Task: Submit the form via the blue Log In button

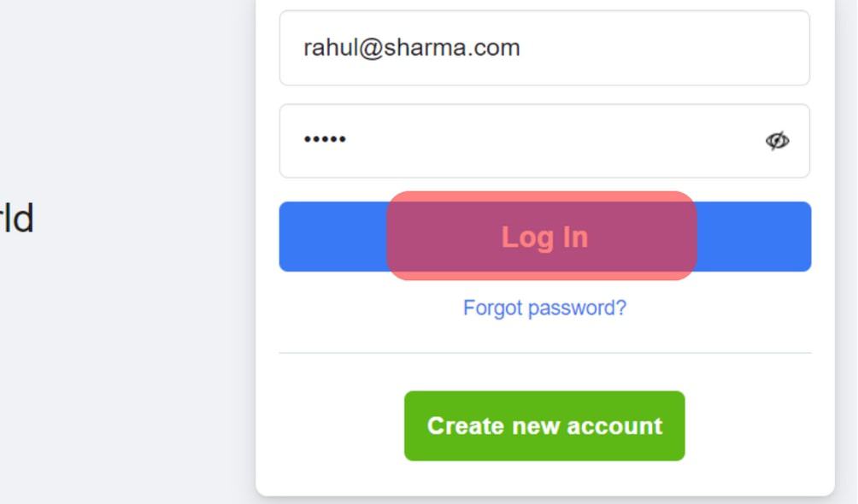Action: click(545, 237)
